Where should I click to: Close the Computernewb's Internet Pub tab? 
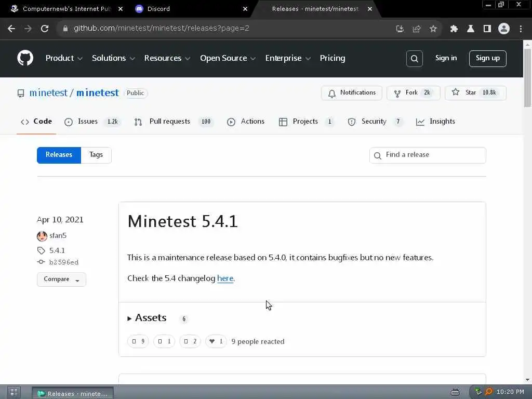(x=121, y=9)
